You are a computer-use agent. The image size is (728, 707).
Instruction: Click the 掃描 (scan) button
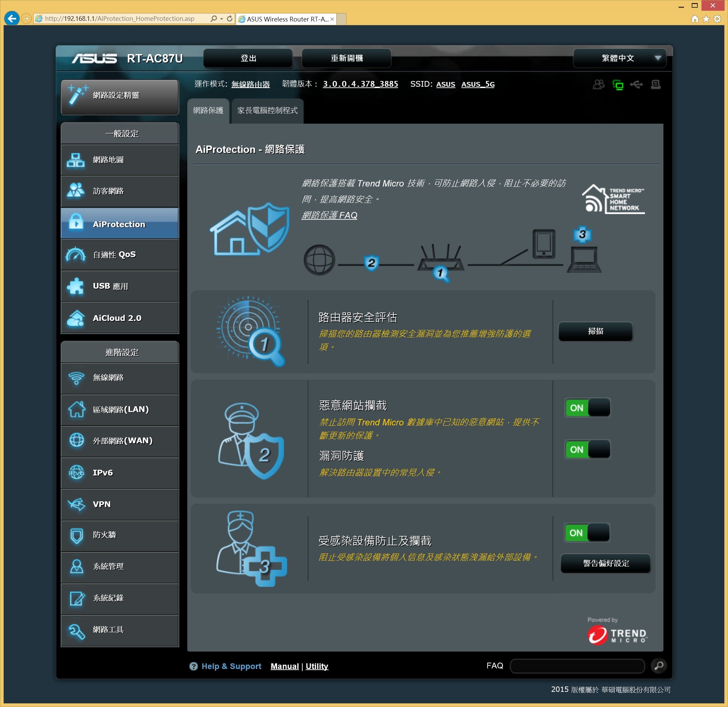click(595, 331)
